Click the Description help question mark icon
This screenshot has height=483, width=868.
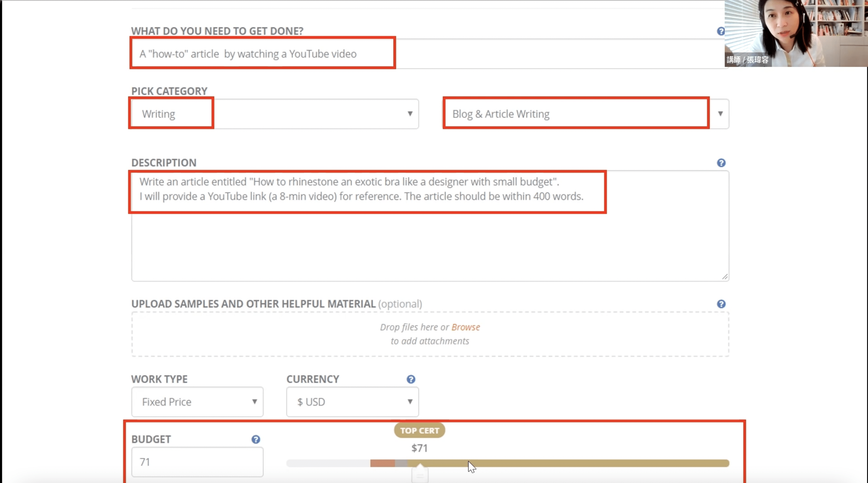721,163
